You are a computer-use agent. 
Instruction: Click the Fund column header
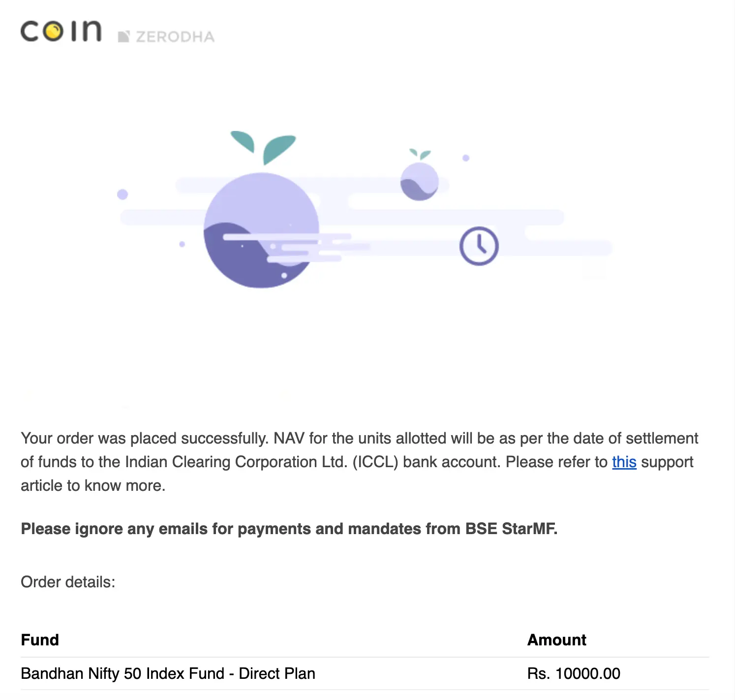click(x=40, y=639)
